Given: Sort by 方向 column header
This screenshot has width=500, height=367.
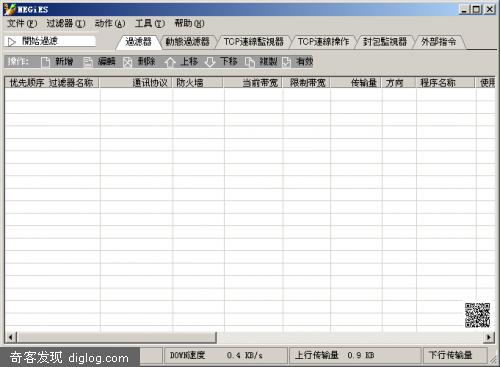Looking at the screenshot, I should (x=399, y=82).
